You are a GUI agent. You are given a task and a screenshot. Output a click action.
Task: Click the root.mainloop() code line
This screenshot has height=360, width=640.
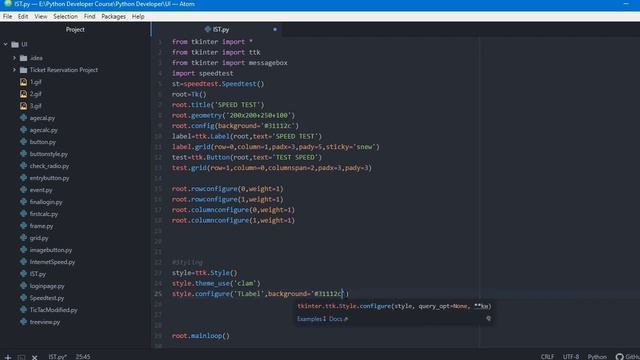[x=201, y=336]
